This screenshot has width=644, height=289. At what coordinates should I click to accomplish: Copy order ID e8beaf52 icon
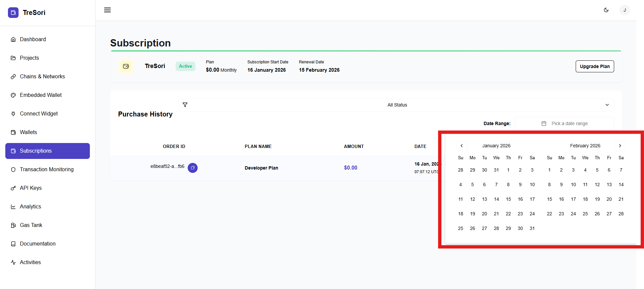[x=193, y=168]
